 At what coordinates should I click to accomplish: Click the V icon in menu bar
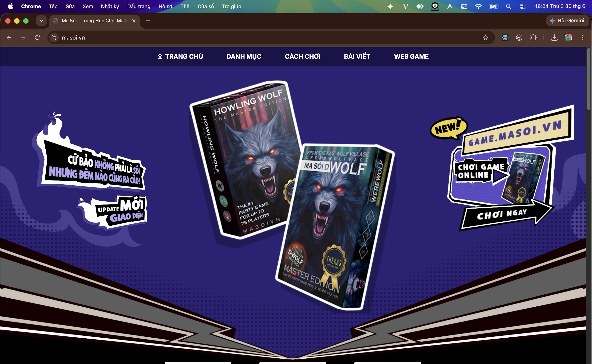click(405, 6)
